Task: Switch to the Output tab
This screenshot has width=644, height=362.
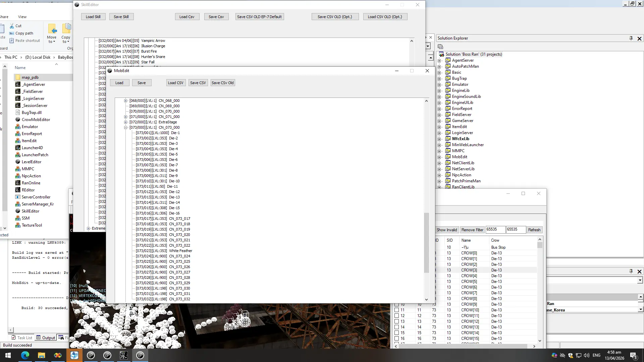Action: point(46,338)
